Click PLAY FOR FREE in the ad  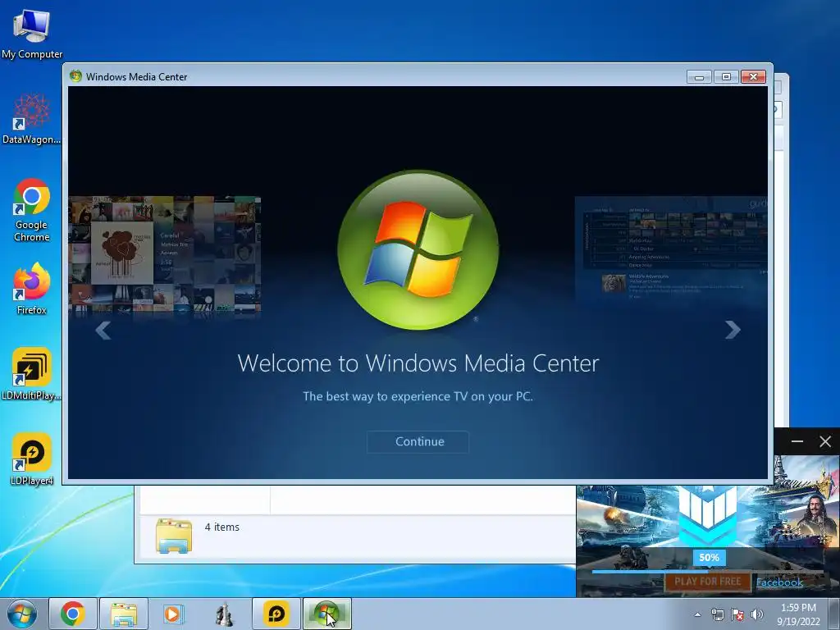click(708, 582)
